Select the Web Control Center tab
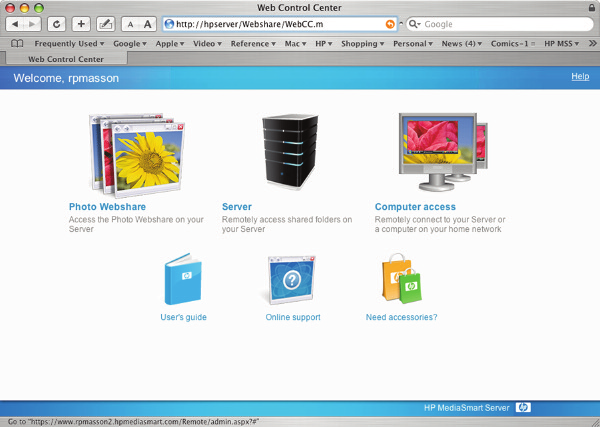600x427 pixels. coord(66,59)
